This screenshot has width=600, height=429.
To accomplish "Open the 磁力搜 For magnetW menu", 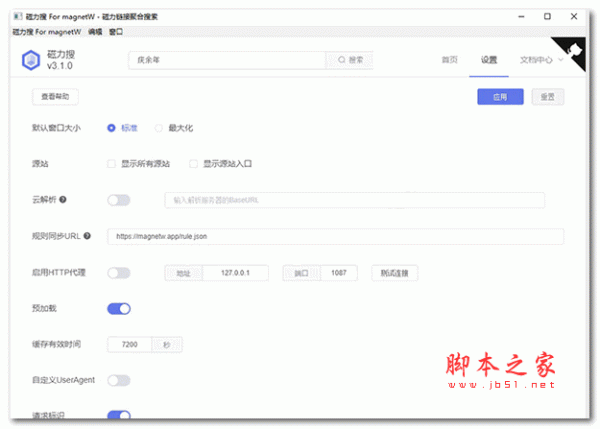I will point(47,32).
